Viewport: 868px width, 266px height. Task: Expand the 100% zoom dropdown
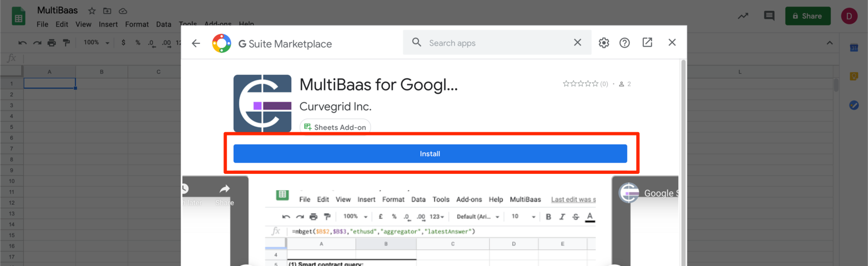pos(97,42)
